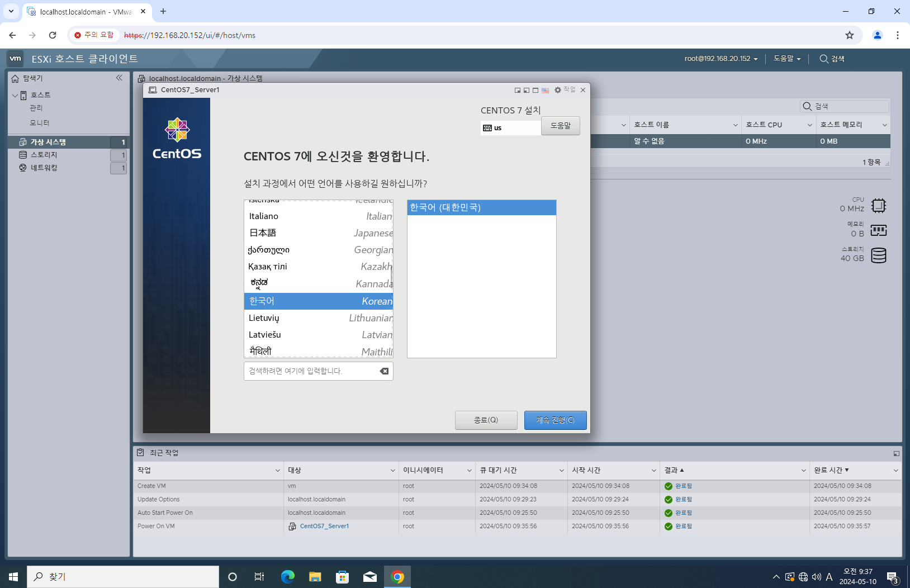Select Lietuvių Lithuanian in language list

(319, 318)
